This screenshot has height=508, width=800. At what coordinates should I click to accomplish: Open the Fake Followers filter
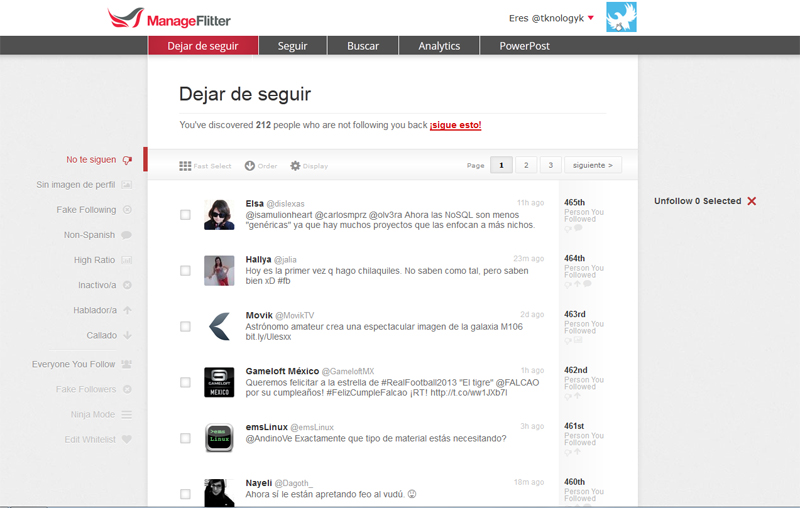click(x=86, y=389)
